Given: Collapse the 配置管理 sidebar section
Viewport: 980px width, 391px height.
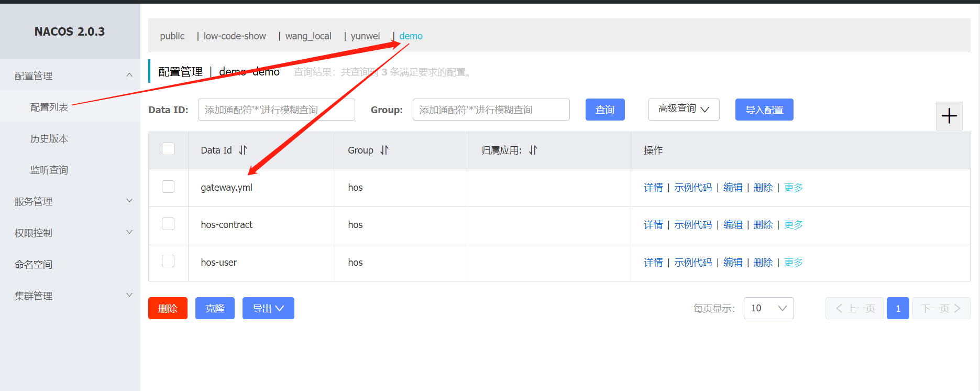Looking at the screenshot, I should click(x=129, y=75).
